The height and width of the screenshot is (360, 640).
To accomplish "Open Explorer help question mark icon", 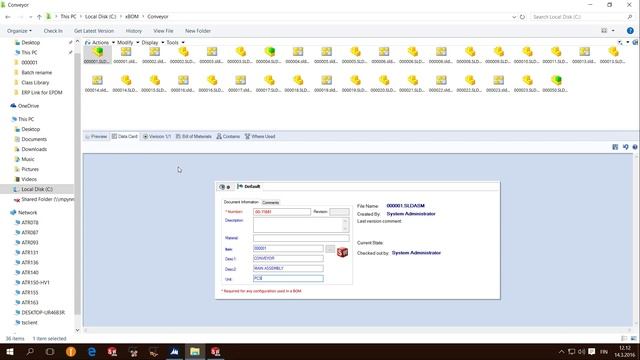I will 630,31.
